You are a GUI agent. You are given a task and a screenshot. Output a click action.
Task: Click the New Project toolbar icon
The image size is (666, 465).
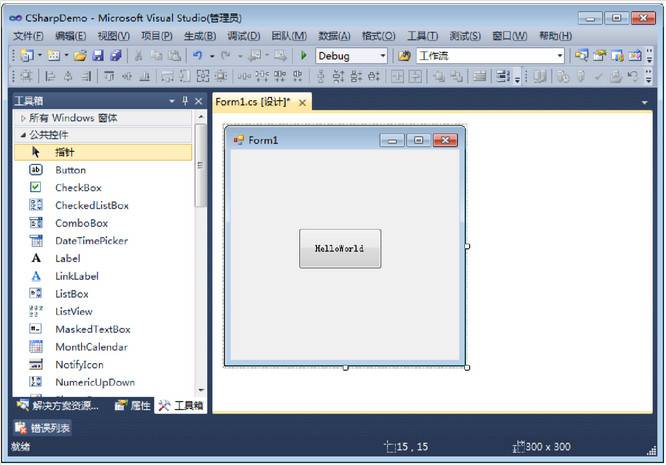coord(27,56)
